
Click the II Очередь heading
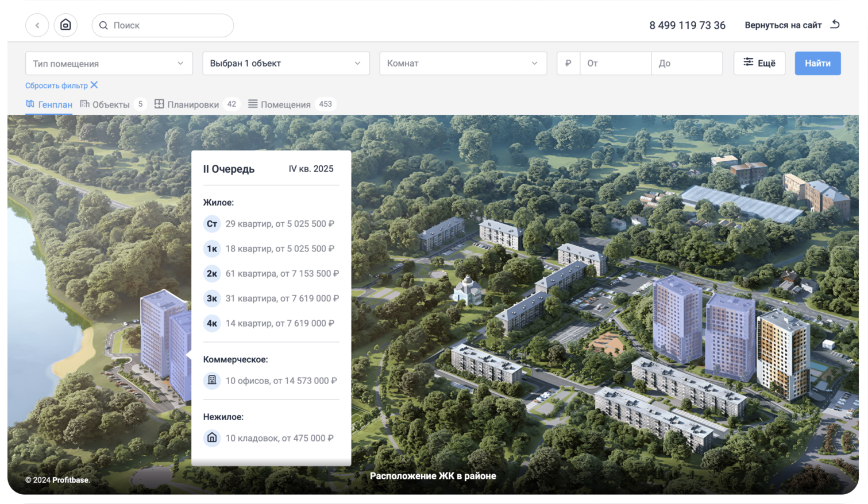[229, 169]
